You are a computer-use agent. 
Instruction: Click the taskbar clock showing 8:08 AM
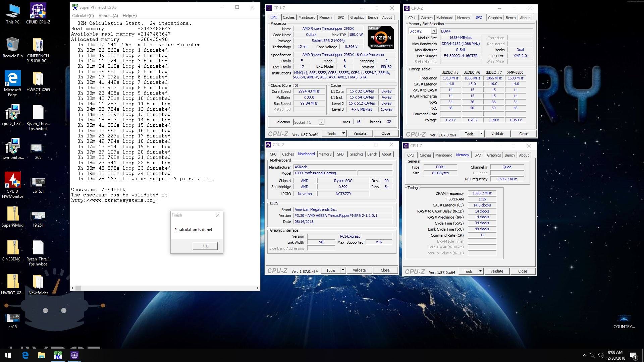[x=615, y=355]
